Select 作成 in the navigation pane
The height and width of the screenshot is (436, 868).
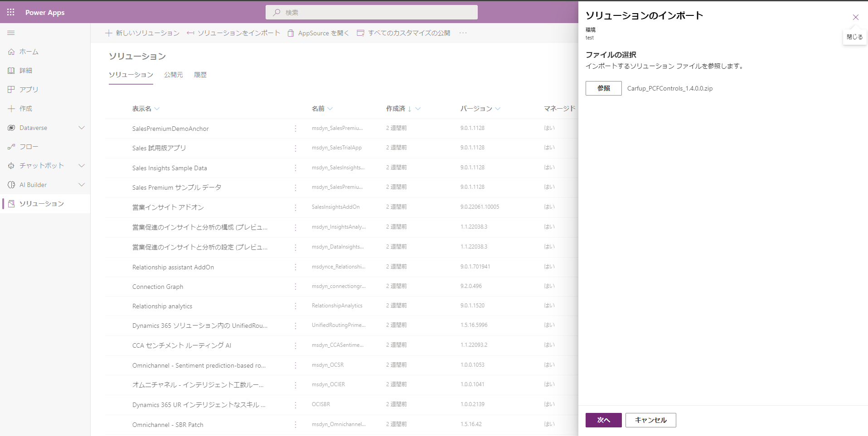(x=27, y=108)
